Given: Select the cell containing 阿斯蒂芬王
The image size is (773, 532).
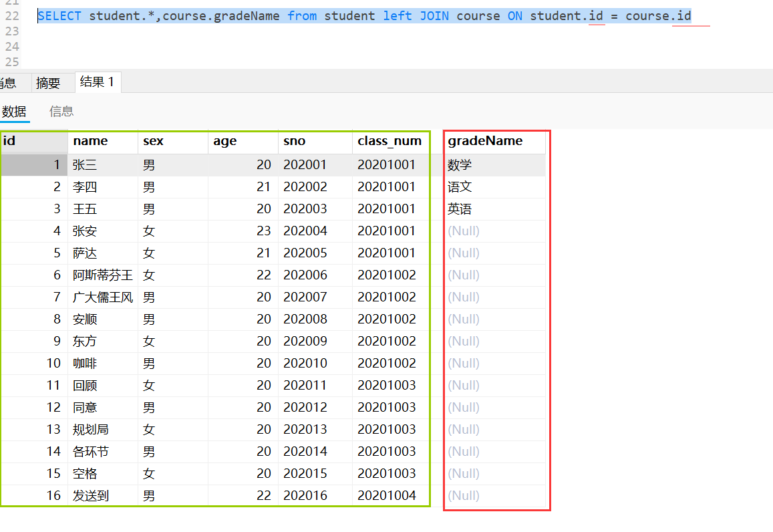Looking at the screenshot, I should click(x=102, y=275).
